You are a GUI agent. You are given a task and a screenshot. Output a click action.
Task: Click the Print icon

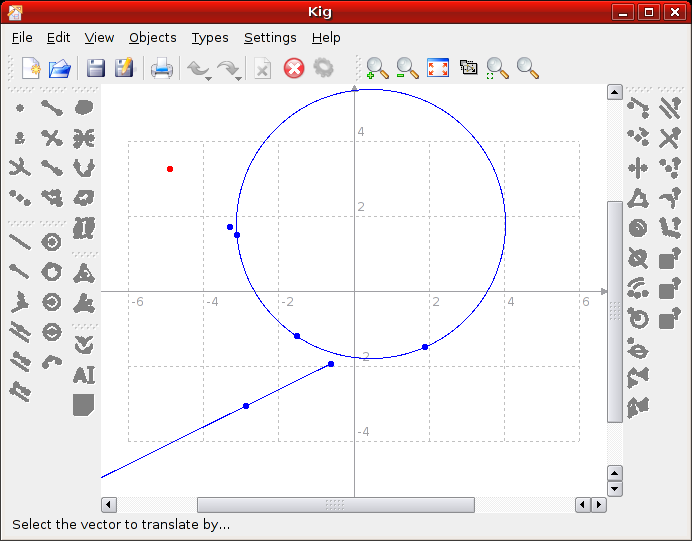[x=161, y=68]
